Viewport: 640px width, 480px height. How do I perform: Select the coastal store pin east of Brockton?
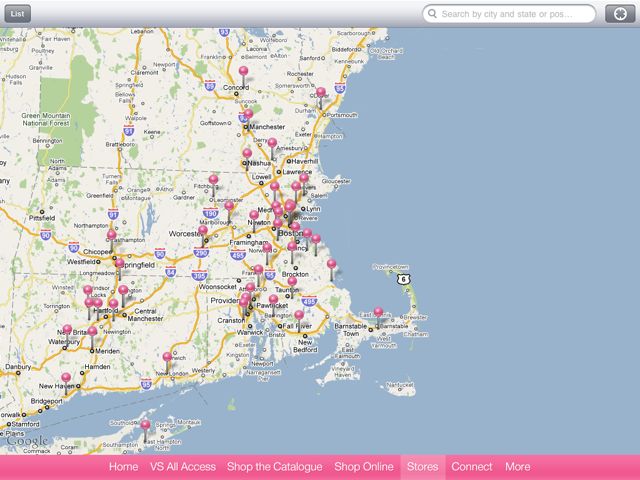coord(331,264)
